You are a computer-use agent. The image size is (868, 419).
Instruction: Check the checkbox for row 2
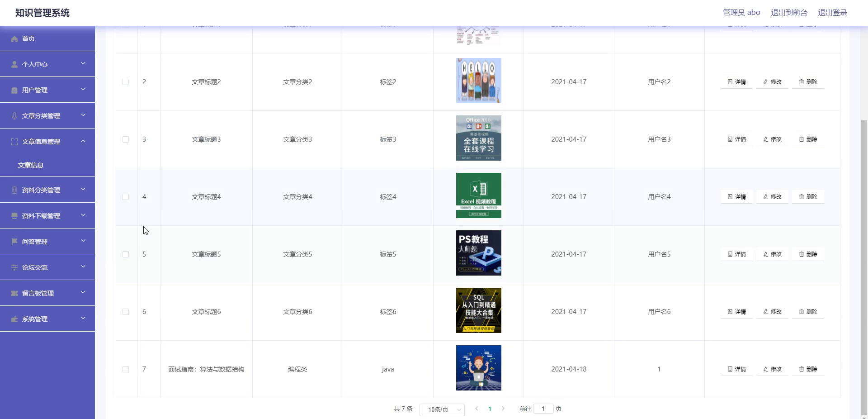pyautogui.click(x=126, y=82)
